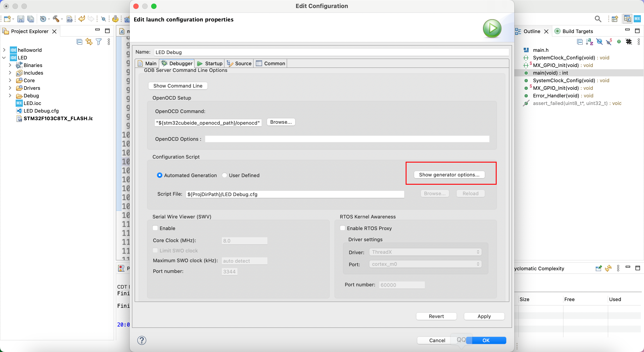The image size is (644, 352).
Task: Click the OK button
Action: point(486,340)
